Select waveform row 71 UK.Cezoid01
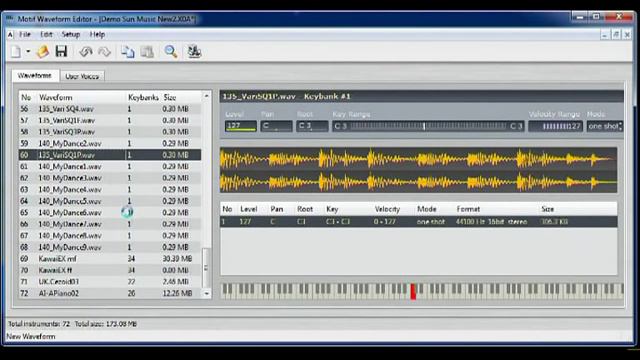 110,282
